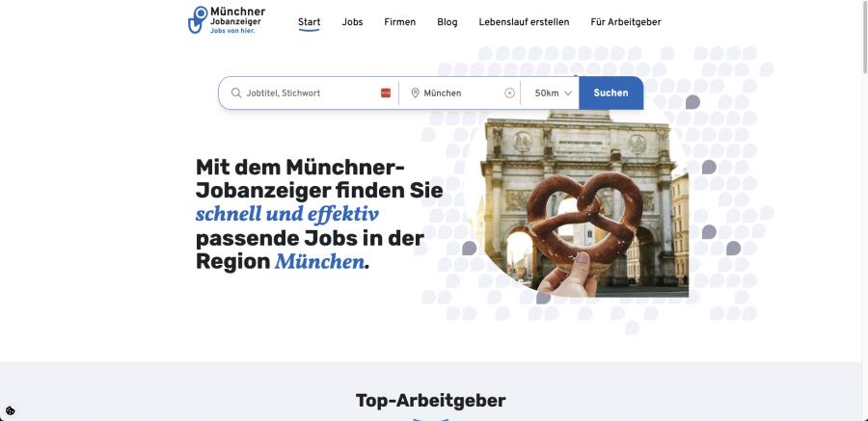
Task: Click the chevron next to 50km
Action: click(568, 93)
